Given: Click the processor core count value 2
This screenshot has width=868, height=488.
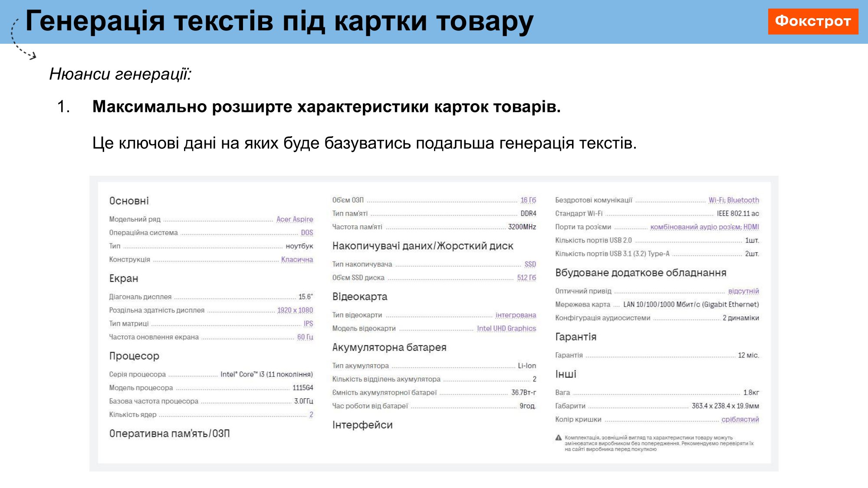Looking at the screenshot, I should pos(311,415).
